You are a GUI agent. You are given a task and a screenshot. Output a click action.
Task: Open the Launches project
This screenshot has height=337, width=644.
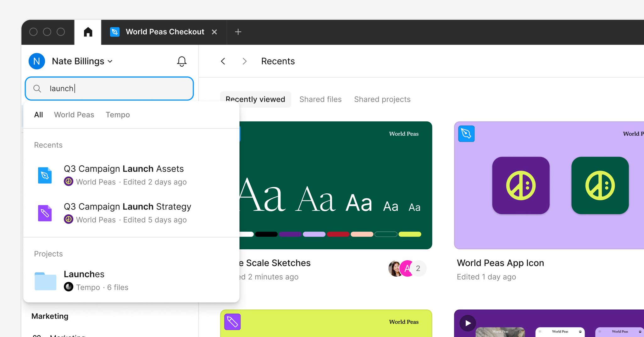point(131,281)
